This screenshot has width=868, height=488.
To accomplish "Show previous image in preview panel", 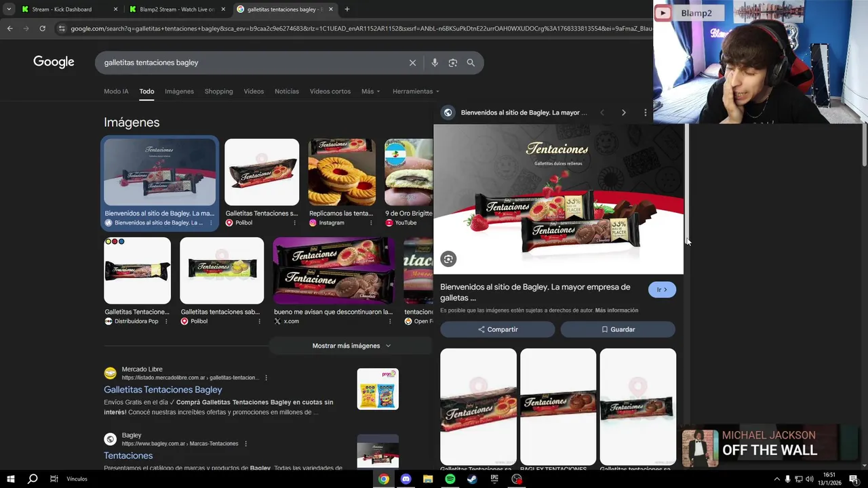I will [x=601, y=113].
